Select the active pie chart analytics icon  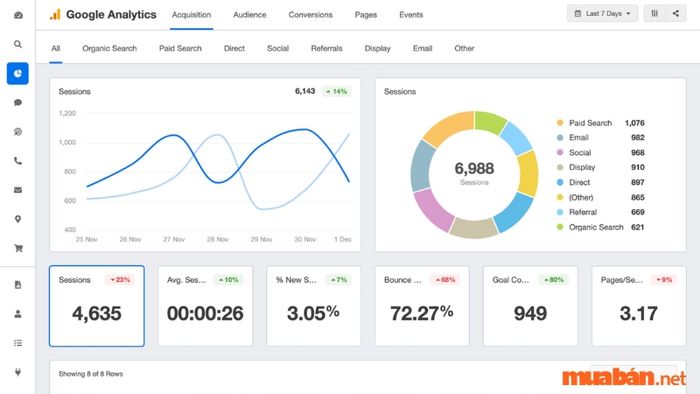point(18,74)
